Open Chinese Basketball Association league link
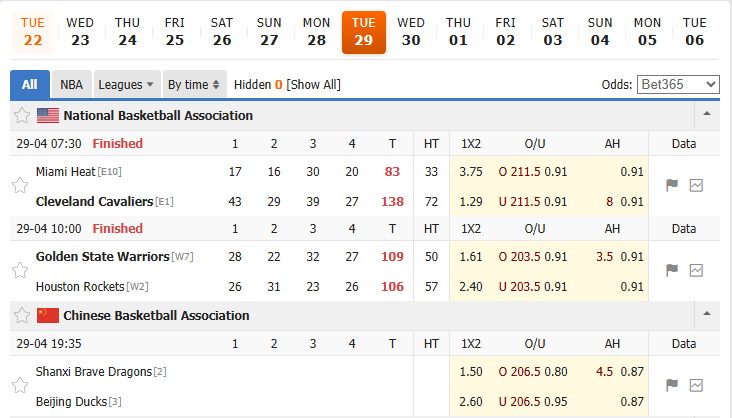 (156, 315)
